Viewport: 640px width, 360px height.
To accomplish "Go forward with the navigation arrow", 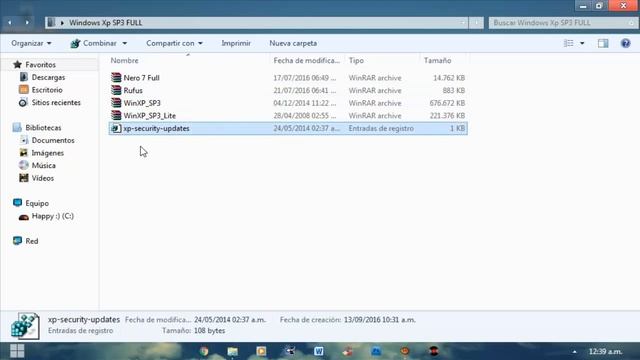I will click(27, 22).
